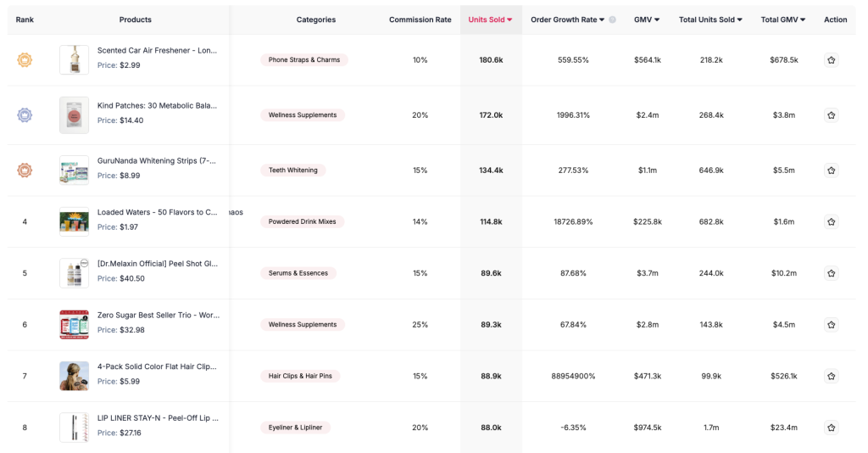
Task: Open Scented Car Air Freshener product link
Action: click(157, 51)
